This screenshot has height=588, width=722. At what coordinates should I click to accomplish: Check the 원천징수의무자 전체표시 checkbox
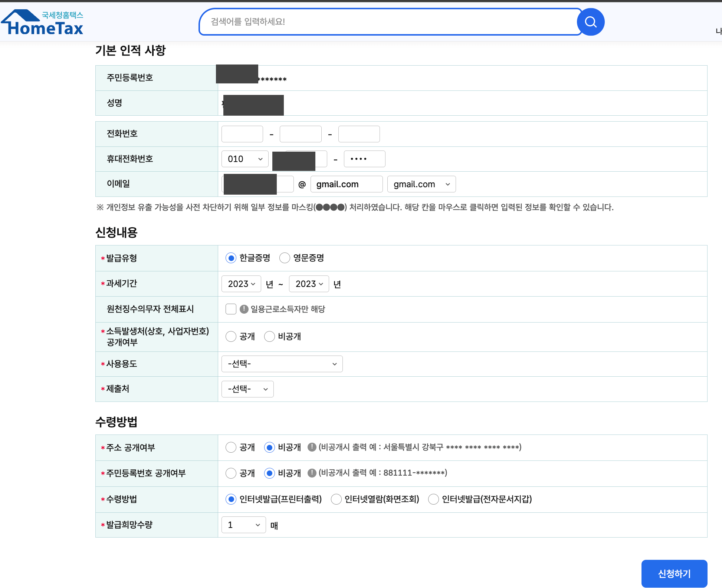point(231,309)
